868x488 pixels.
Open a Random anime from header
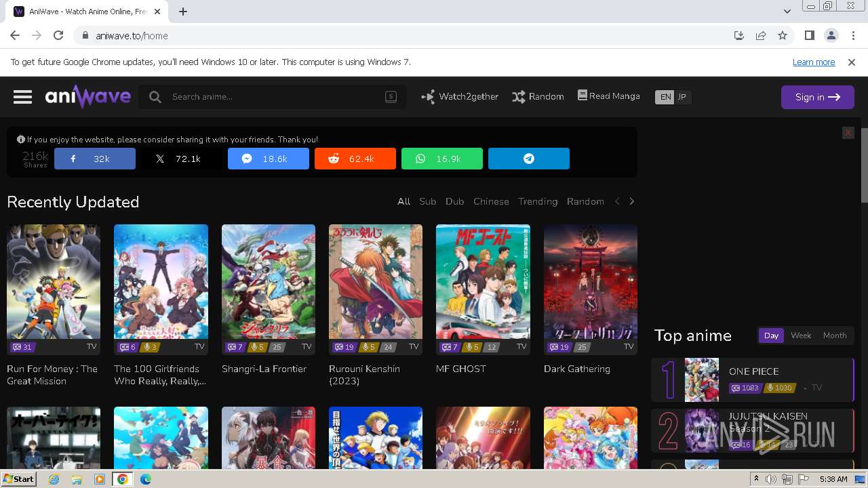[x=538, y=97]
